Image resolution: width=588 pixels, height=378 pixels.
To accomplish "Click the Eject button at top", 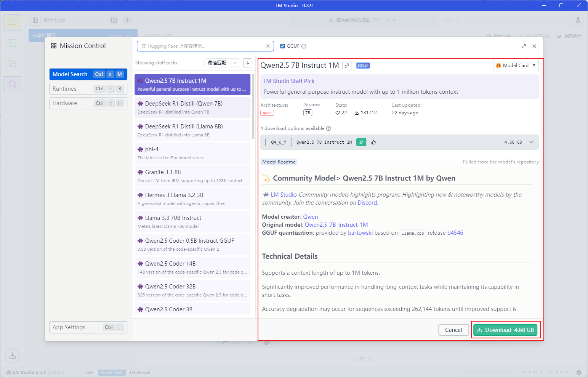I will pyautogui.click(x=451, y=20).
